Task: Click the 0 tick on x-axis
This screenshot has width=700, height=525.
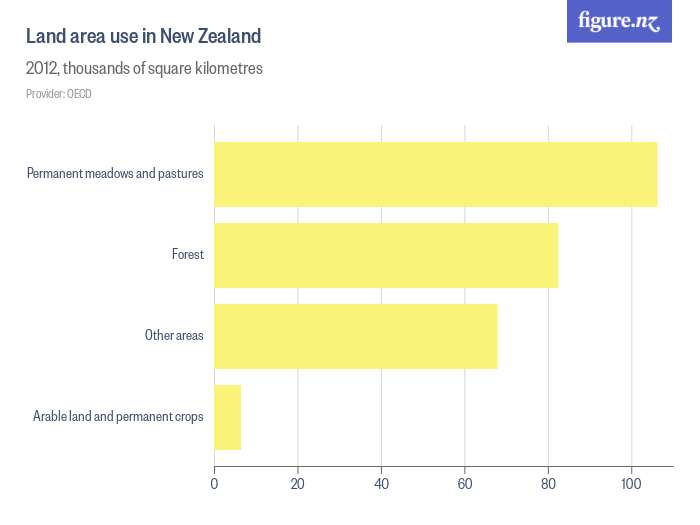Action: coord(215,485)
